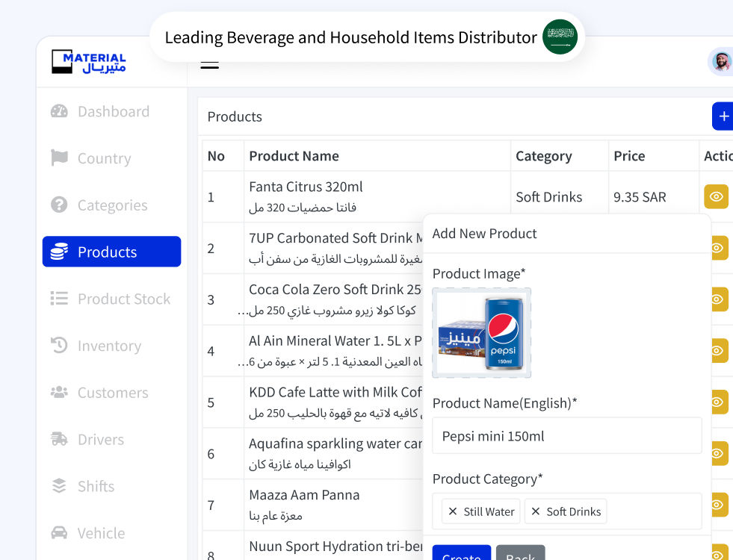The height and width of the screenshot is (560, 733).
Task: Click the Vehicle car icon
Action: coord(59,533)
